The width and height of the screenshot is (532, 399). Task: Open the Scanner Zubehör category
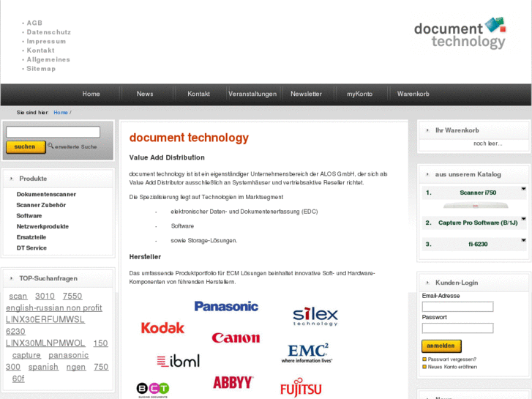pos(41,205)
